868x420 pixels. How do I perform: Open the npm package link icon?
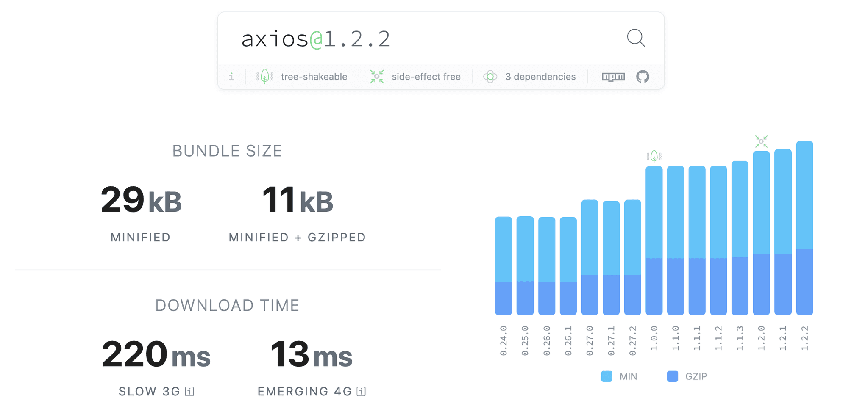click(x=613, y=77)
